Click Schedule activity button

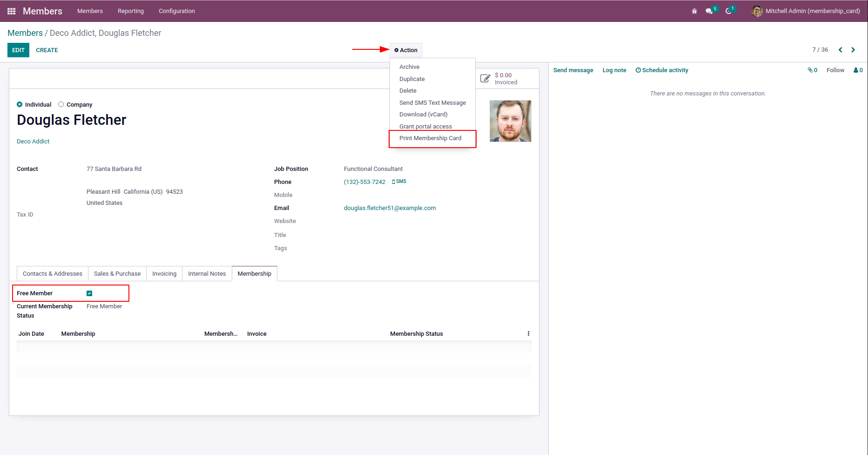(662, 70)
